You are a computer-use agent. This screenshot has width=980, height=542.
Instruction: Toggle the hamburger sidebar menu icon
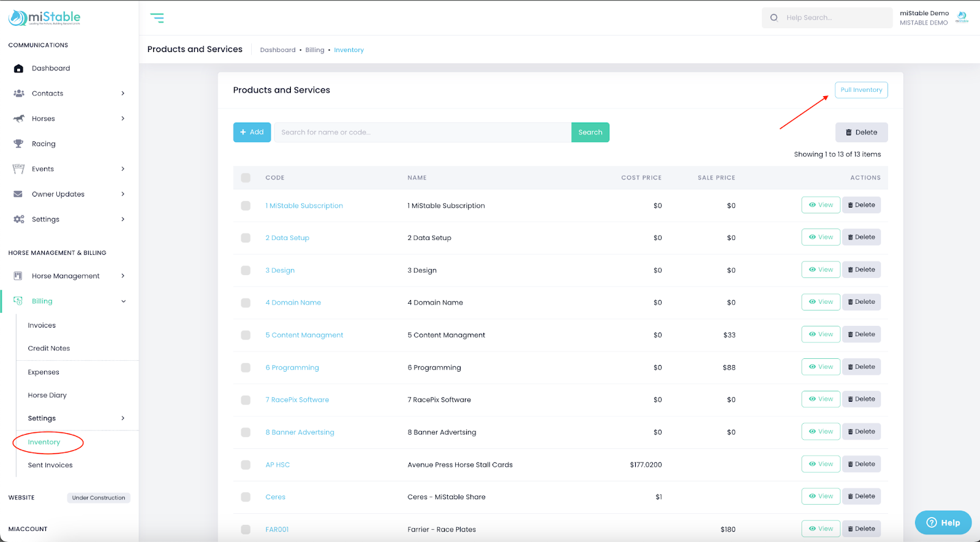157,18
